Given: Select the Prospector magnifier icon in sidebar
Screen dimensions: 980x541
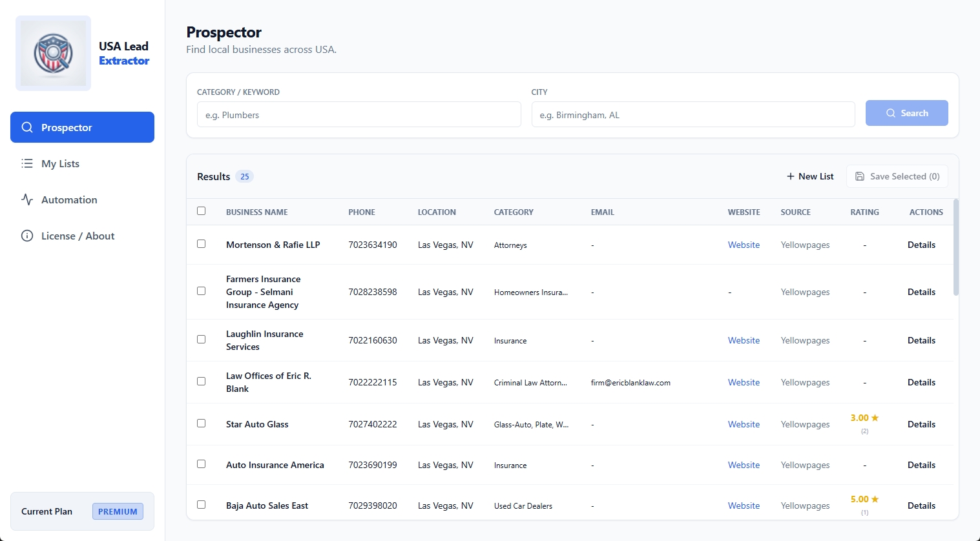Looking at the screenshot, I should click(27, 127).
